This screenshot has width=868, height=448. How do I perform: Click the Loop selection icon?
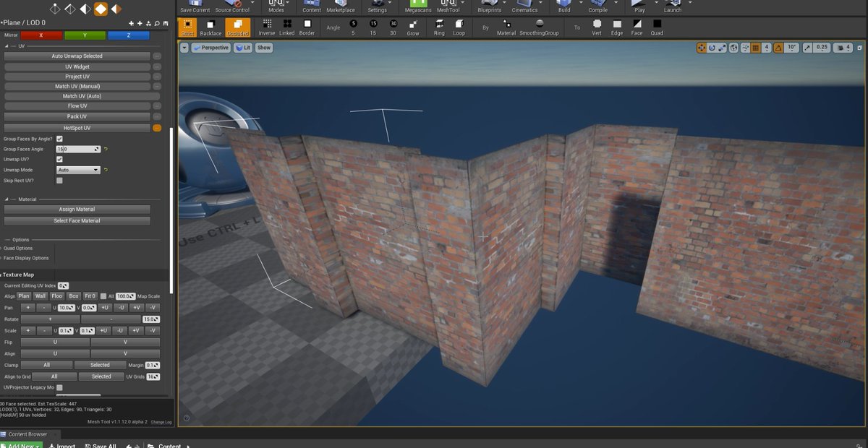click(x=459, y=28)
